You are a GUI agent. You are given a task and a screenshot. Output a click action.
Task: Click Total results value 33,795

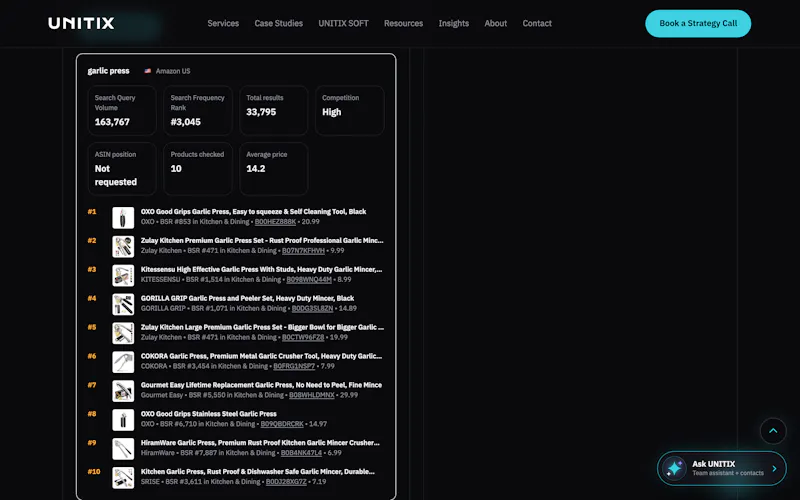(x=261, y=112)
